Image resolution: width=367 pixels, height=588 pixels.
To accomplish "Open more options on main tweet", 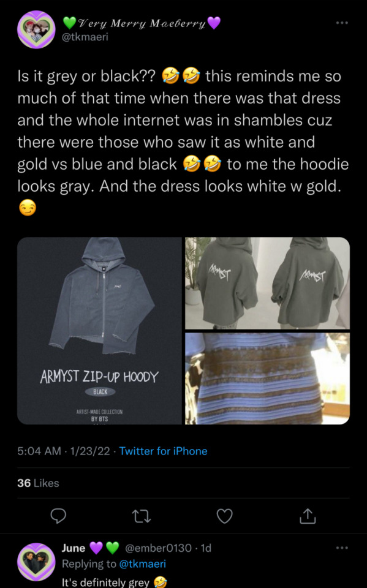I will pos(342,23).
